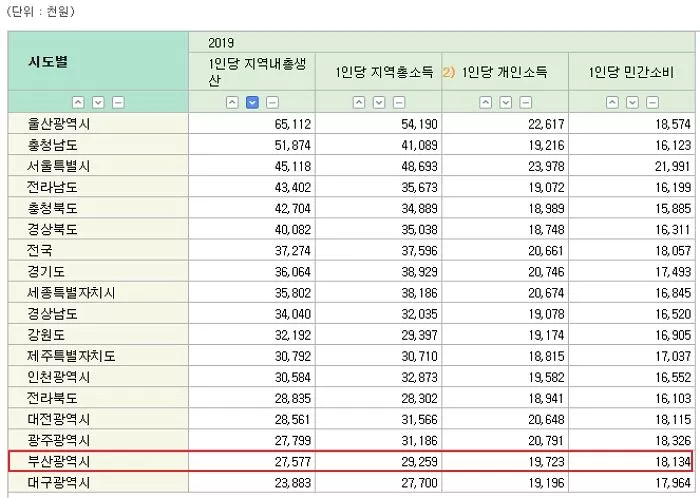
Task: Sort 1인당 개인소득 ascending
Action: pyautogui.click(x=485, y=102)
